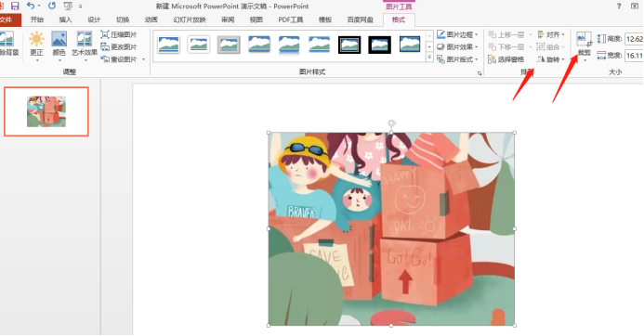Click 压缩图片 compress pictures
Viewport: 644px width, 336px height.
click(119, 35)
